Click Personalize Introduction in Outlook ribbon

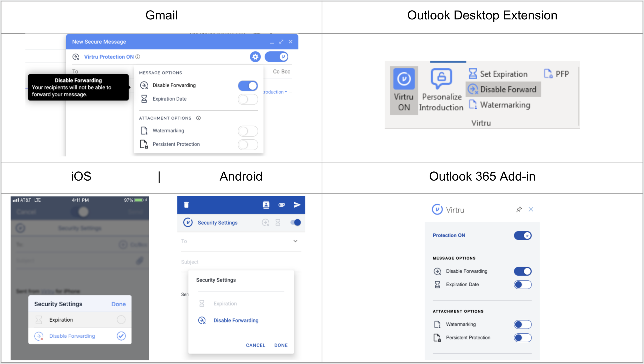pos(441,91)
